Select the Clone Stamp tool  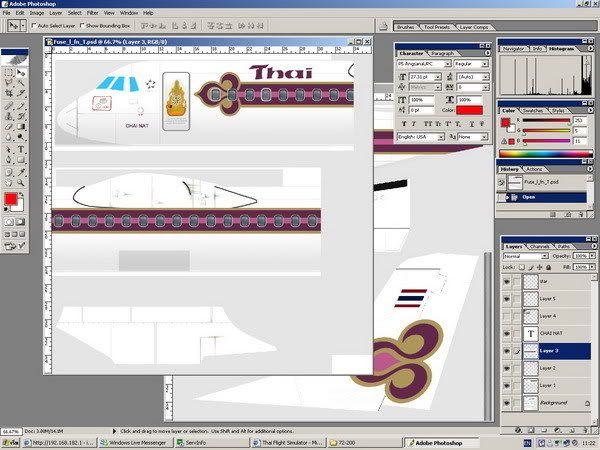(x=8, y=116)
